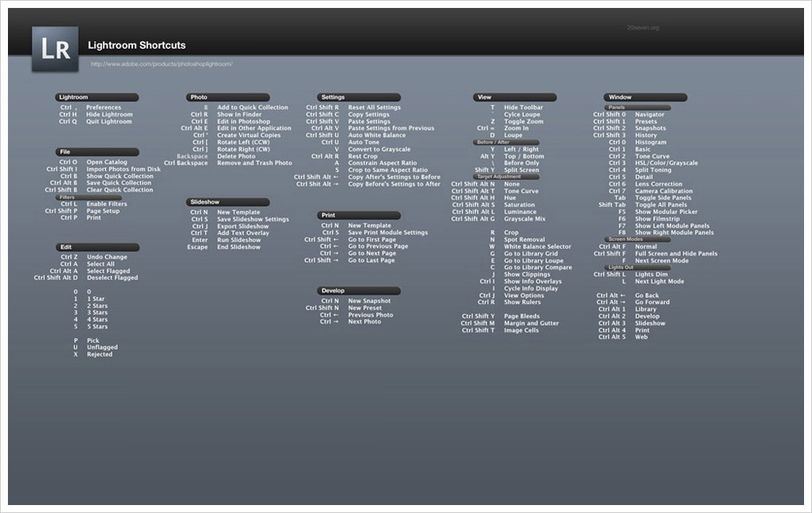Screen dimensions: 812x513
Task: Click "Save Print Module Settings" entry
Action: pos(388,233)
